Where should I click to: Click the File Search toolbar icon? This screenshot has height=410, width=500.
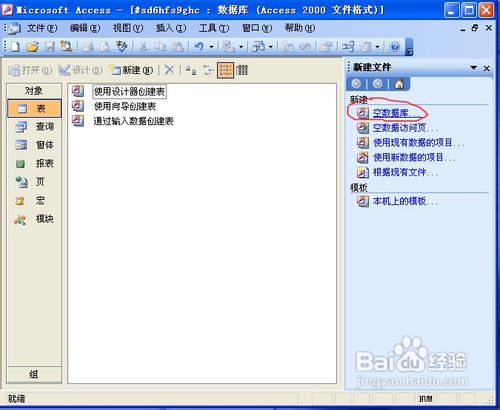(x=66, y=47)
